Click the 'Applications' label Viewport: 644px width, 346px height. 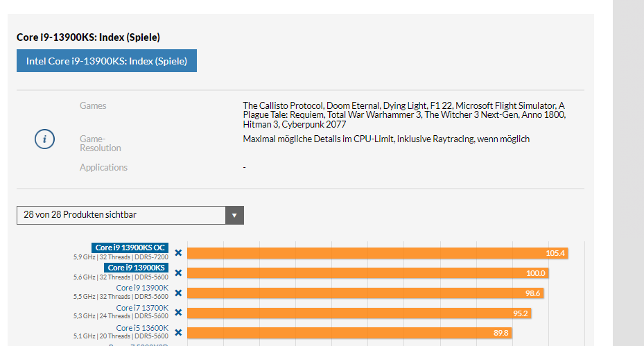(x=103, y=167)
